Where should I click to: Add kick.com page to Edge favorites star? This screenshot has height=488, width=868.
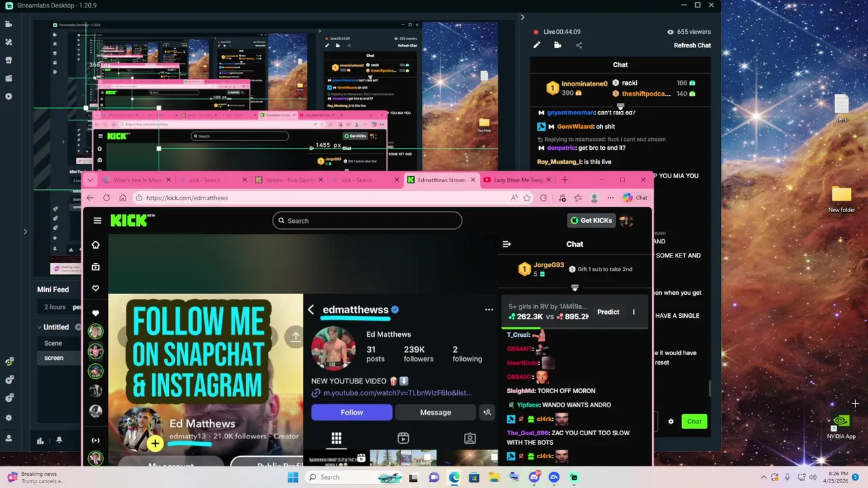[x=527, y=198]
